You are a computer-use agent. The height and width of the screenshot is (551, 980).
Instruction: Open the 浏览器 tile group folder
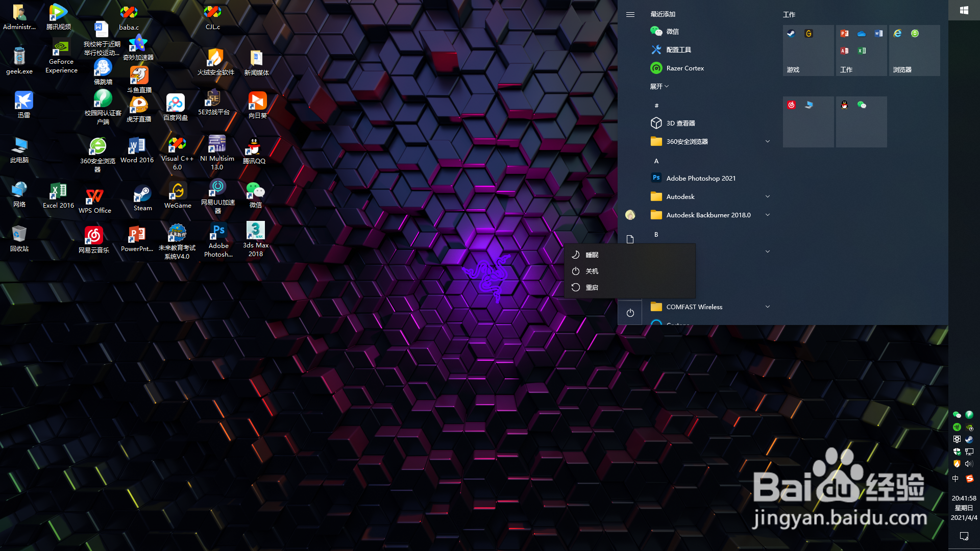coord(914,51)
